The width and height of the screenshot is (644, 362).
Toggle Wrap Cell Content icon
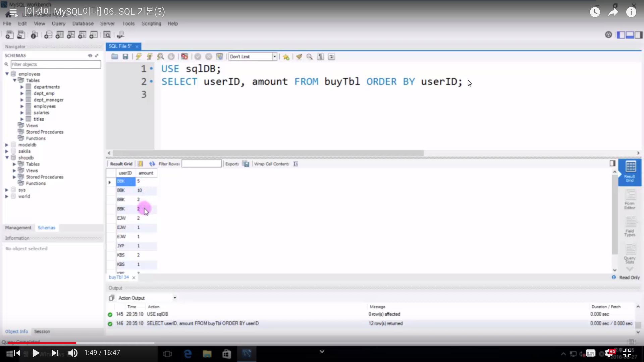click(296, 164)
